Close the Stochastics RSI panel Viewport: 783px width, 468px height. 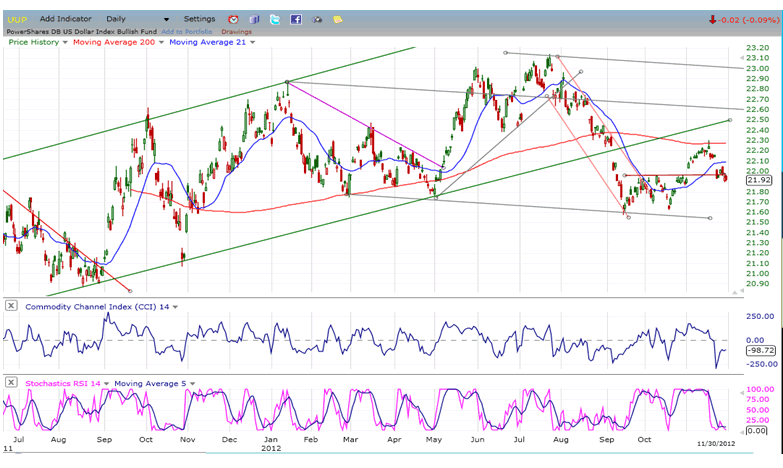pos(12,383)
